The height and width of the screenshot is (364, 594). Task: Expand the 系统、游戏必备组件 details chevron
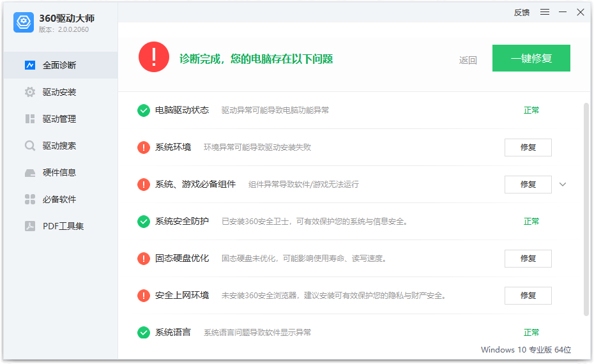click(563, 185)
